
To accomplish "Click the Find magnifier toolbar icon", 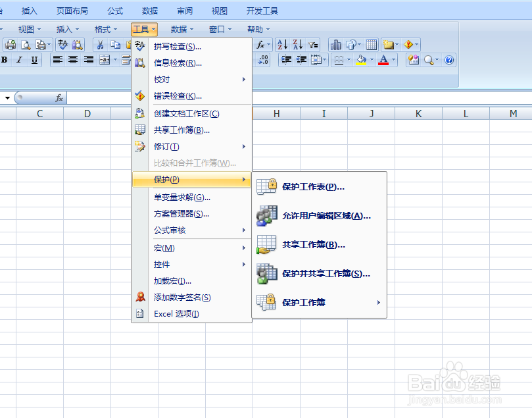I will tap(429, 60).
